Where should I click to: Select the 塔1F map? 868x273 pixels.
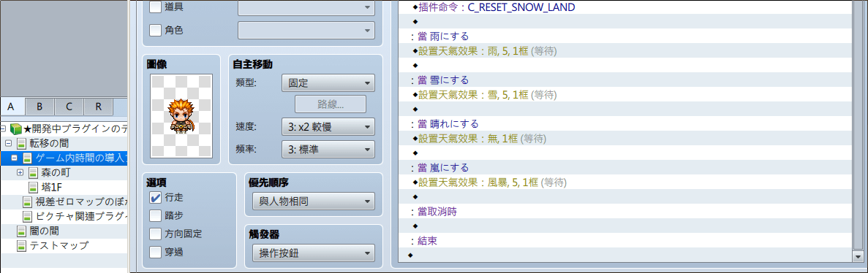point(51,187)
